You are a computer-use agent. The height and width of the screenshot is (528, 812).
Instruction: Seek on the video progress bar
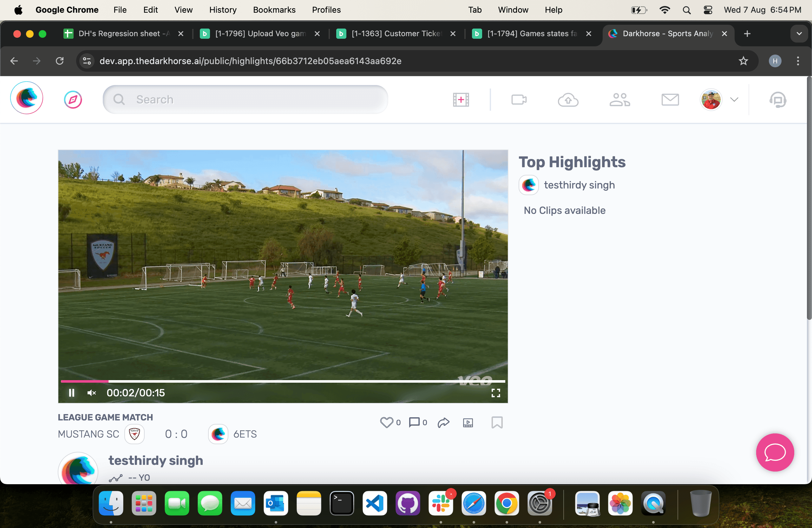(x=283, y=381)
